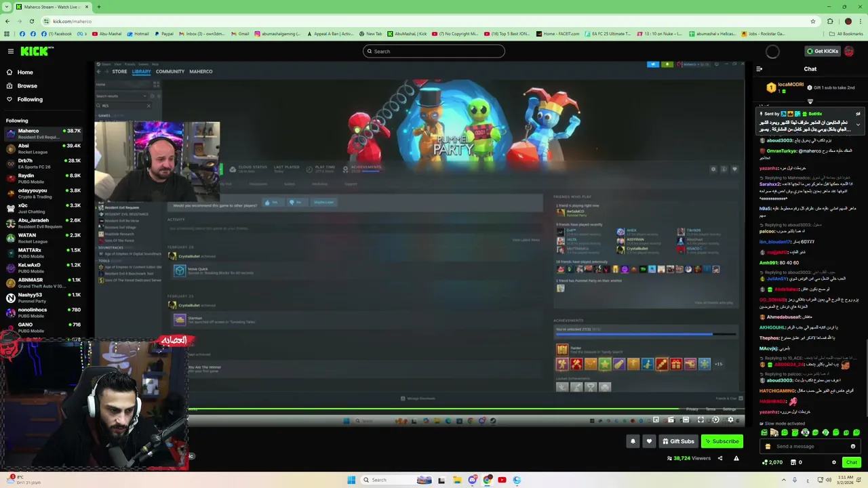Open the emote picker in chat box
The height and width of the screenshot is (488, 868).
[x=853, y=447]
